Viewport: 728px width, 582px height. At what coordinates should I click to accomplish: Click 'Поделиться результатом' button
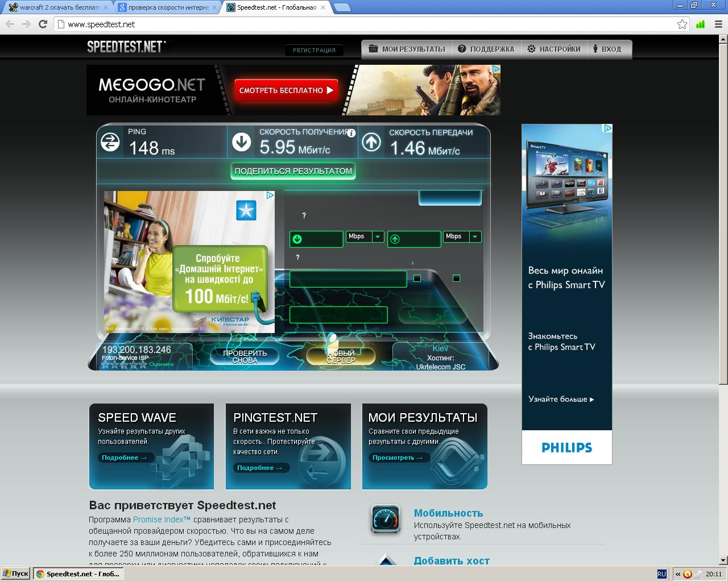(293, 171)
